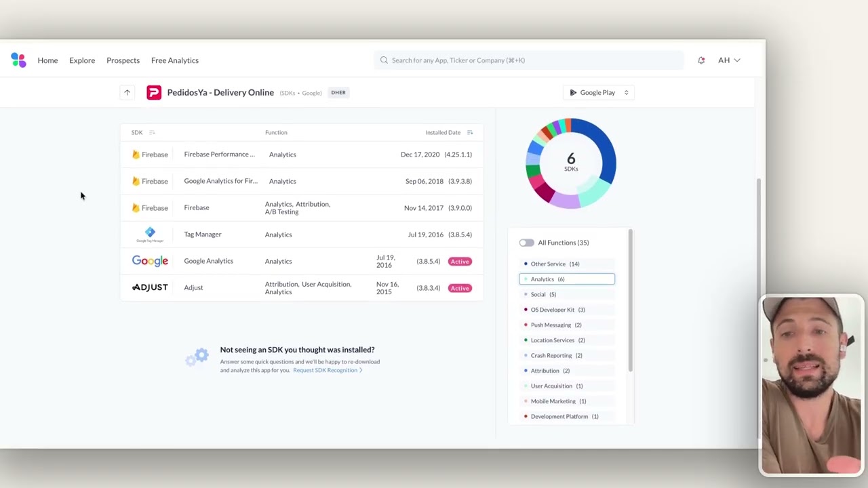This screenshot has width=868, height=488.
Task: Filter by Push Messaging function
Action: point(567,325)
